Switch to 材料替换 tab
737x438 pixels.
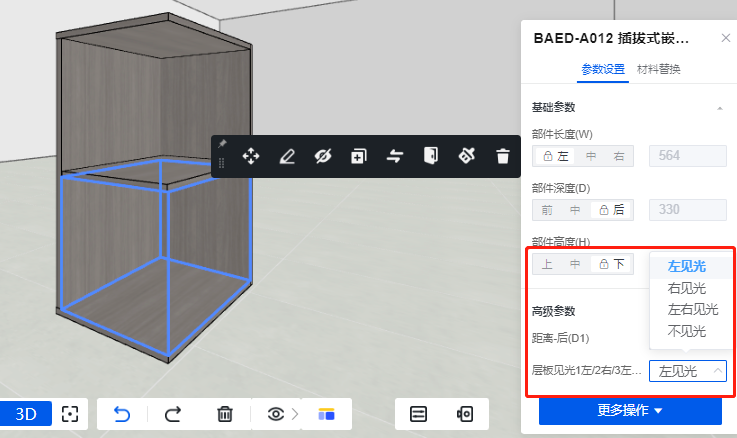tap(659, 70)
